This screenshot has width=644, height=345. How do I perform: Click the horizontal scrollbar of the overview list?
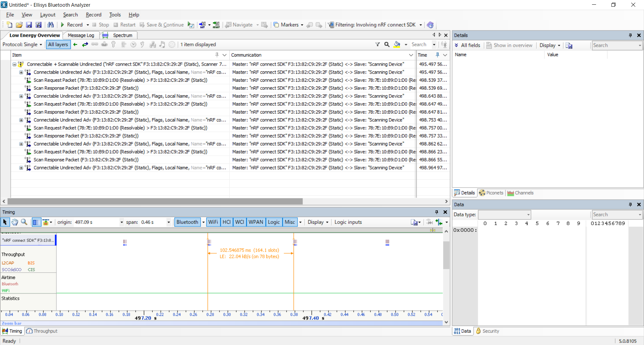[155, 201]
